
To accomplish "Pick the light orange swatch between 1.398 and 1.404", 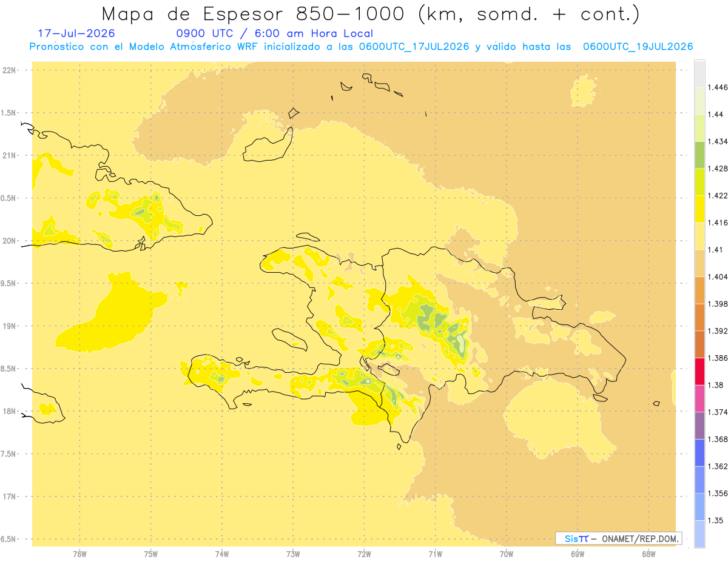I will pos(699,290).
